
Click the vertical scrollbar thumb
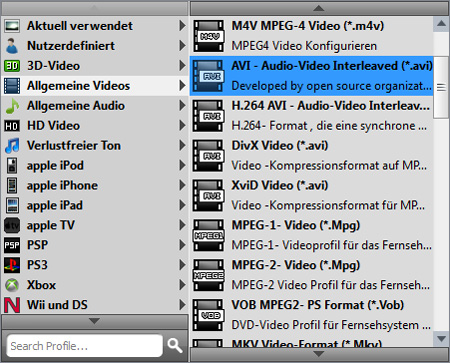[x=441, y=87]
